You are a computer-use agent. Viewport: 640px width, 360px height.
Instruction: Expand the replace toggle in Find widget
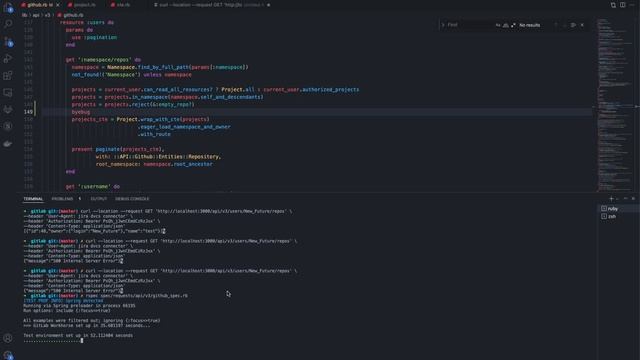pos(443,25)
